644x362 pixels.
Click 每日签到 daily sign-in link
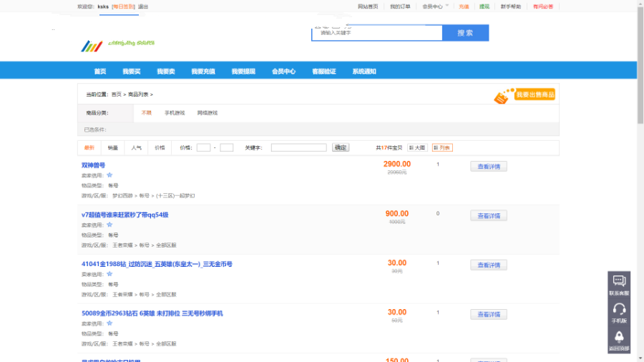tap(124, 6)
